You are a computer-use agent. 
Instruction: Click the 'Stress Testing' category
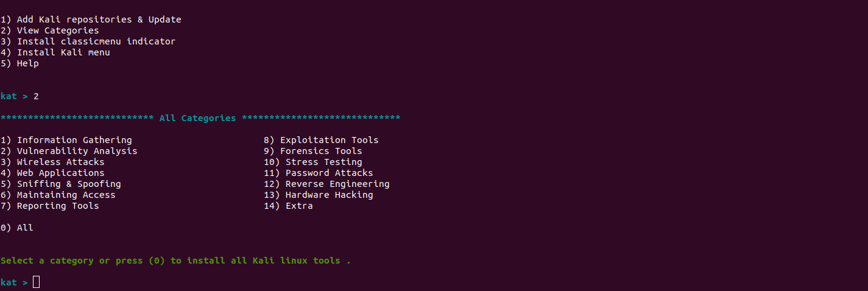313,162
